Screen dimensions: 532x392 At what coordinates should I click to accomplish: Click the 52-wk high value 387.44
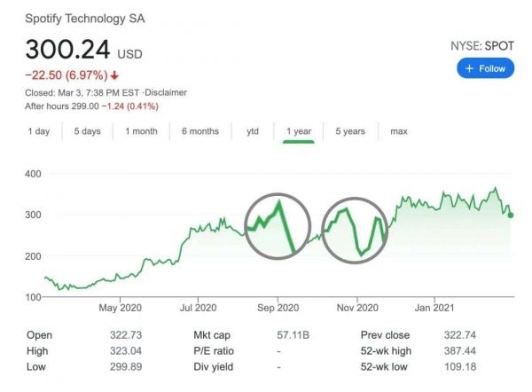[461, 351]
